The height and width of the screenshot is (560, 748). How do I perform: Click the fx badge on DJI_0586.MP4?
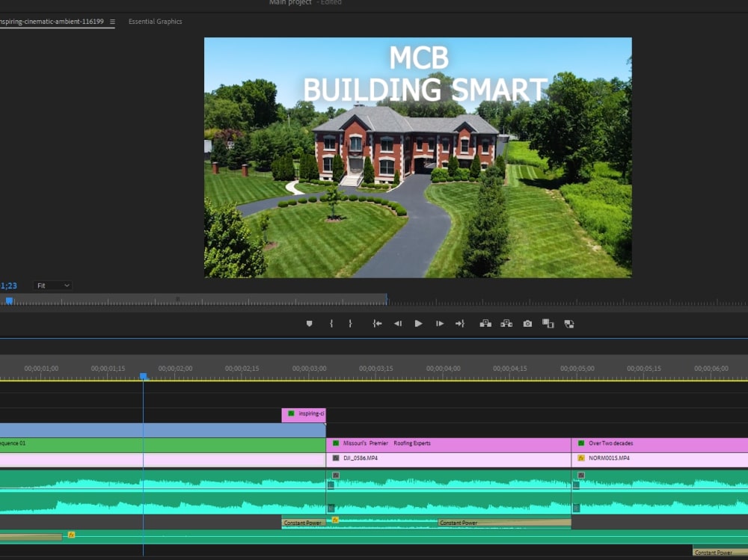click(336, 458)
